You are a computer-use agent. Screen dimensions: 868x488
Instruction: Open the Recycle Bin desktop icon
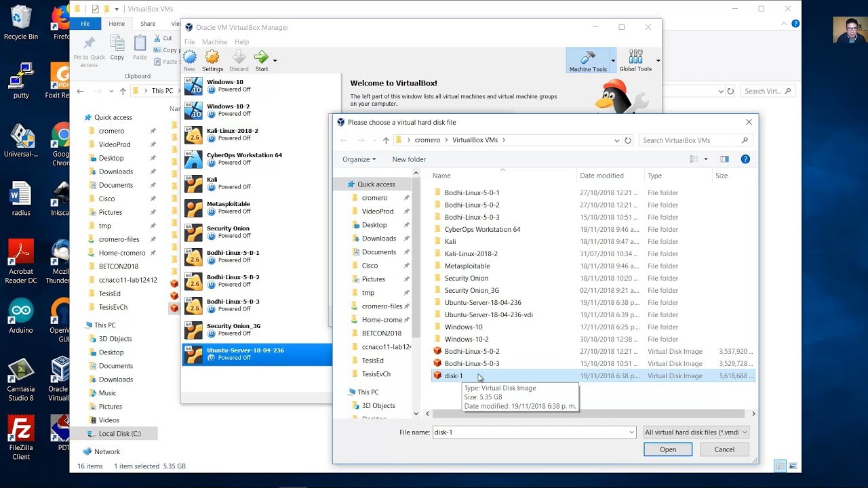coord(21,22)
